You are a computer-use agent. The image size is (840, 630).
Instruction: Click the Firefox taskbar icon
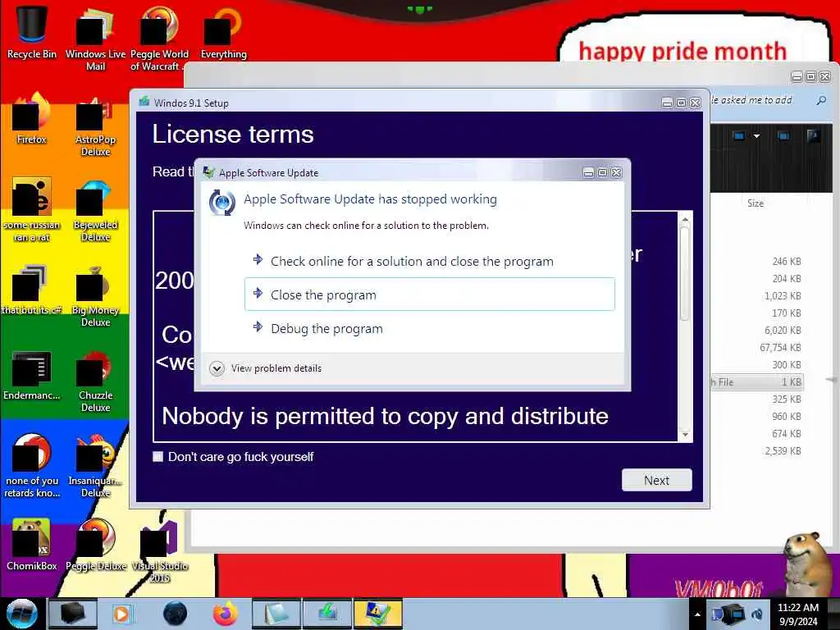[225, 614]
